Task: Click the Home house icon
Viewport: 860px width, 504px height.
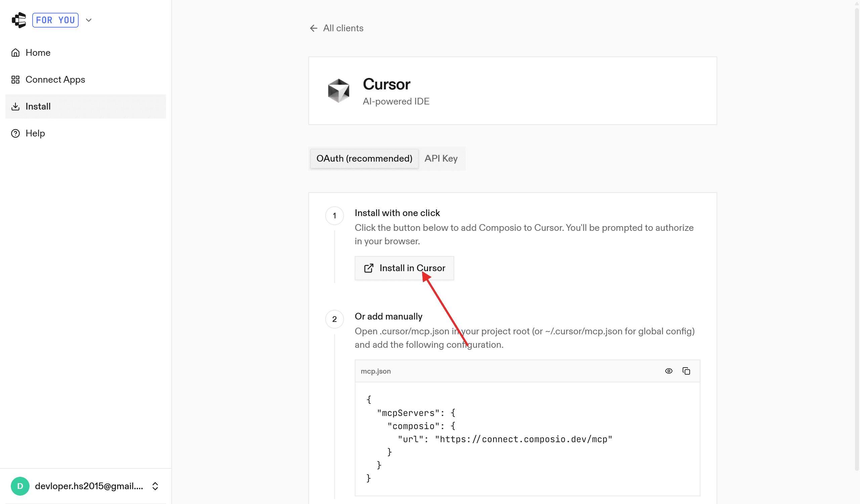Action: [x=15, y=52]
